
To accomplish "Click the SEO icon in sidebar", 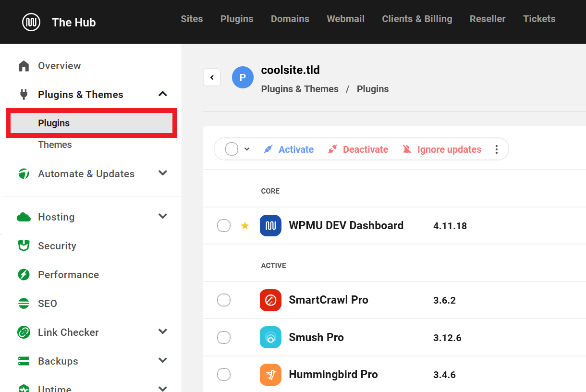I will point(24,304).
